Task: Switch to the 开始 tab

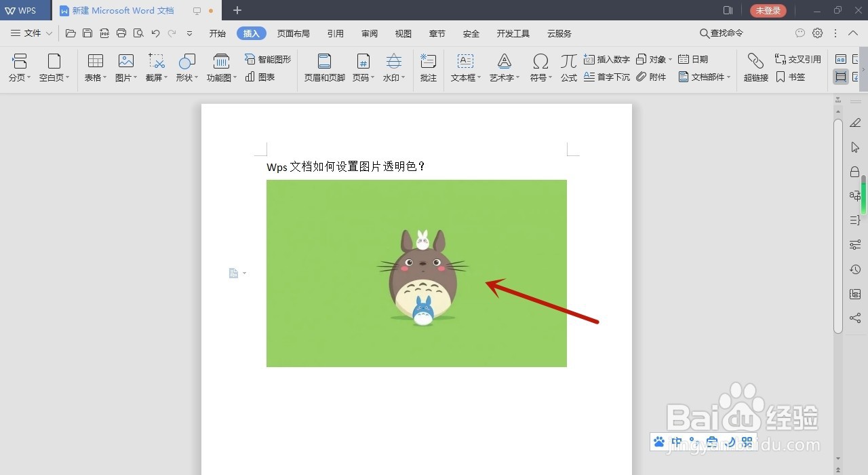Action: point(218,33)
